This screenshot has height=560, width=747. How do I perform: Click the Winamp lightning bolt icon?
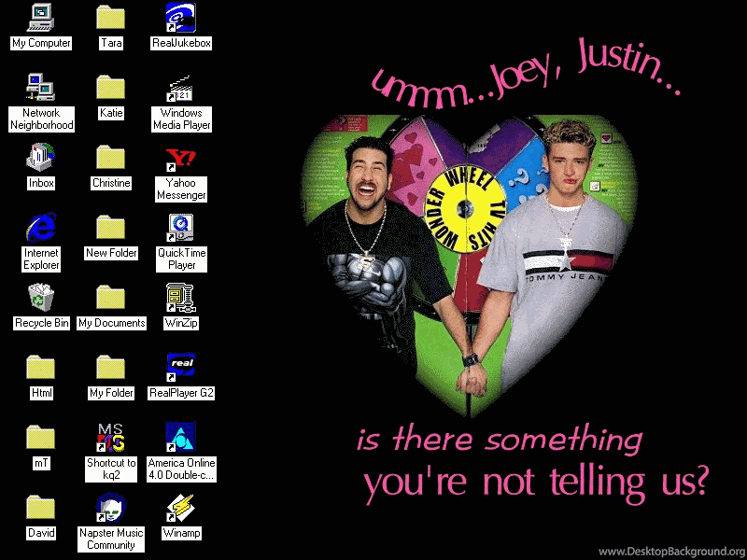click(180, 508)
